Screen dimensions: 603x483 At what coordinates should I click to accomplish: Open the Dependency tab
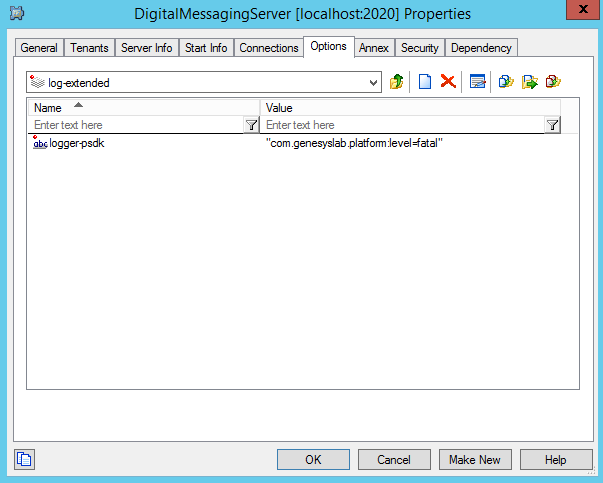(x=481, y=48)
